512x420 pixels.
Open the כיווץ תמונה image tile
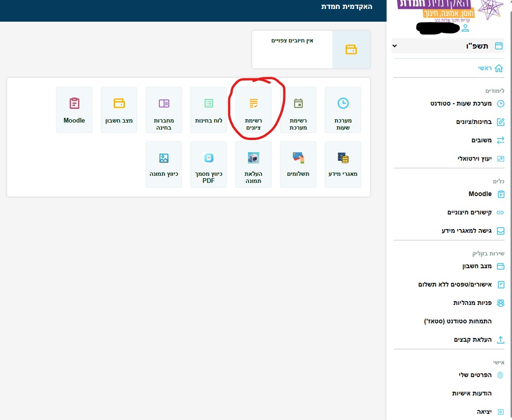[x=164, y=165]
